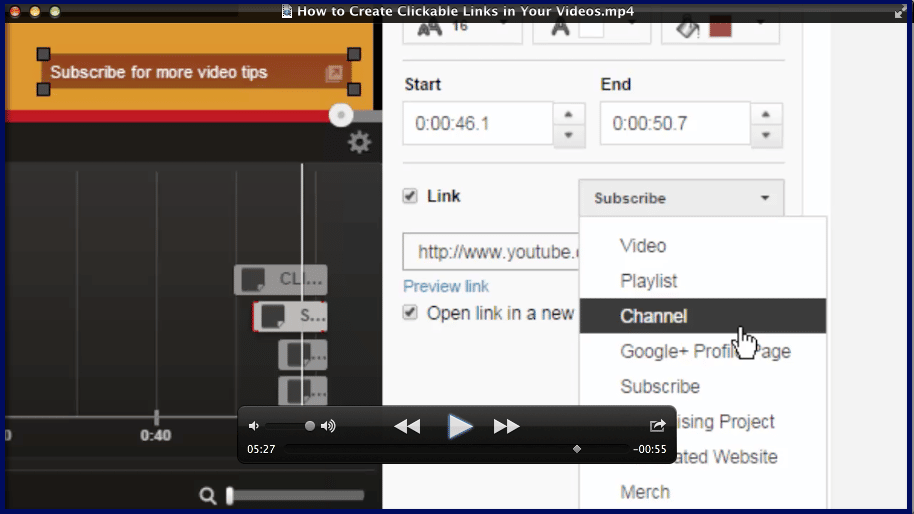This screenshot has width=914, height=514.
Task: Select the 'S...' annotation clip on timeline
Action: [290, 316]
